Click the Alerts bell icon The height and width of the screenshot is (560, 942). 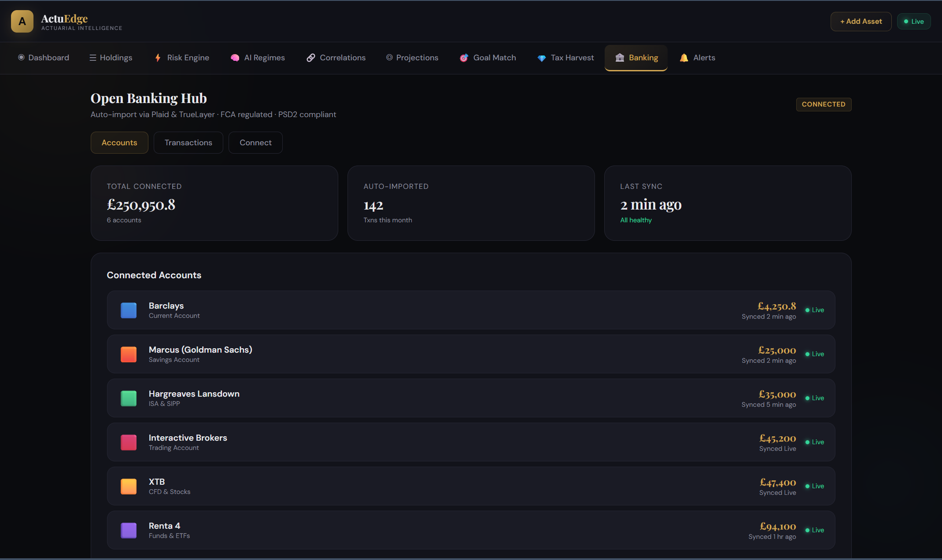pos(683,58)
